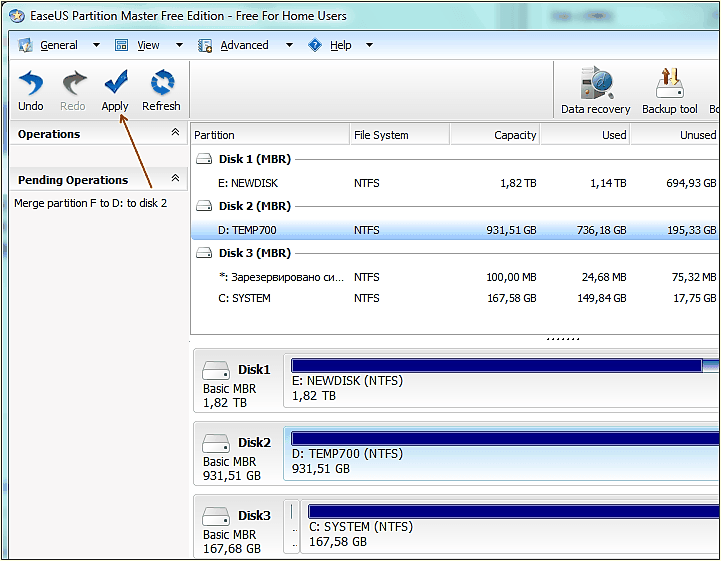
Task: Click the Disk 3 (MBR) drive icon in the list
Action: coord(204,253)
